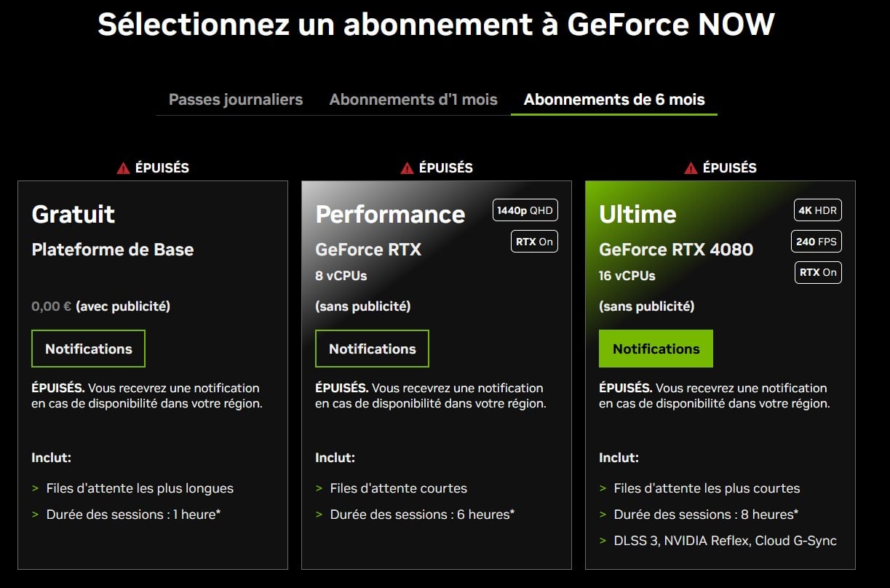
Task: Click the 1440p QHD badge
Action: tap(525, 211)
